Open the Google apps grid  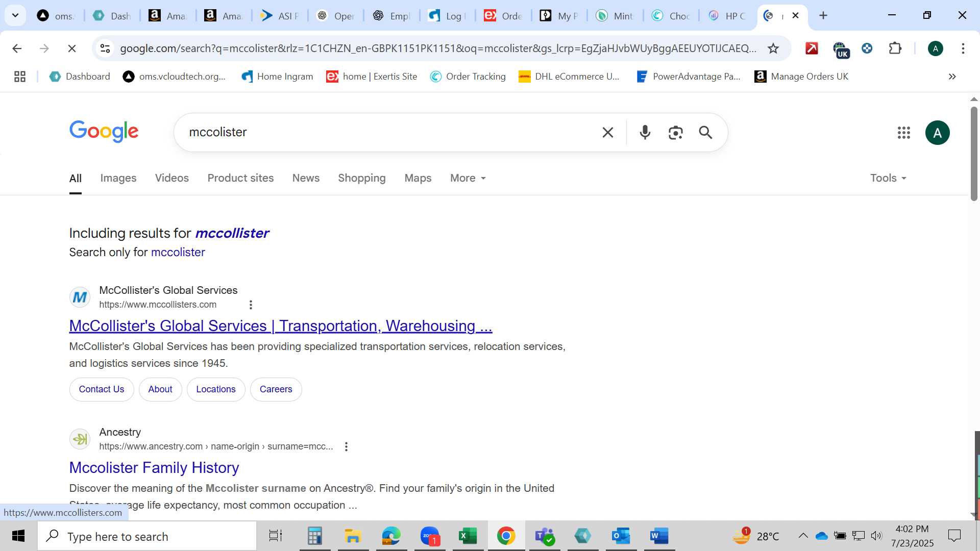pos(903,133)
